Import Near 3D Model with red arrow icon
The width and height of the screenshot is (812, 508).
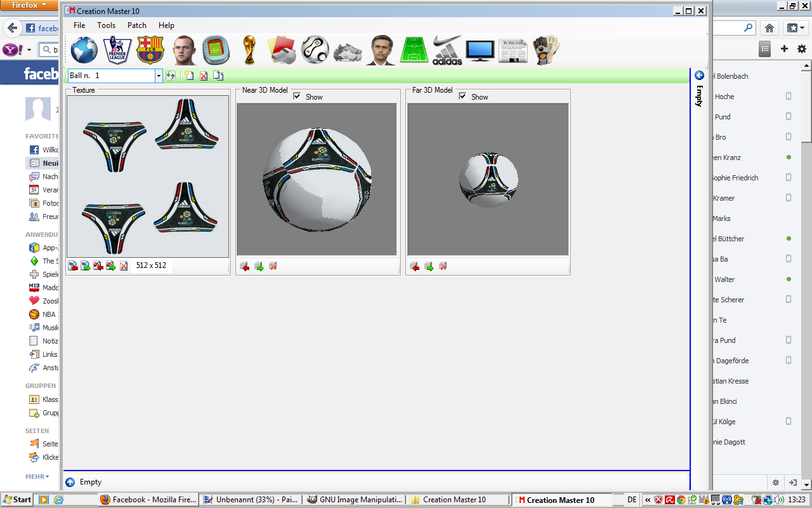(245, 266)
